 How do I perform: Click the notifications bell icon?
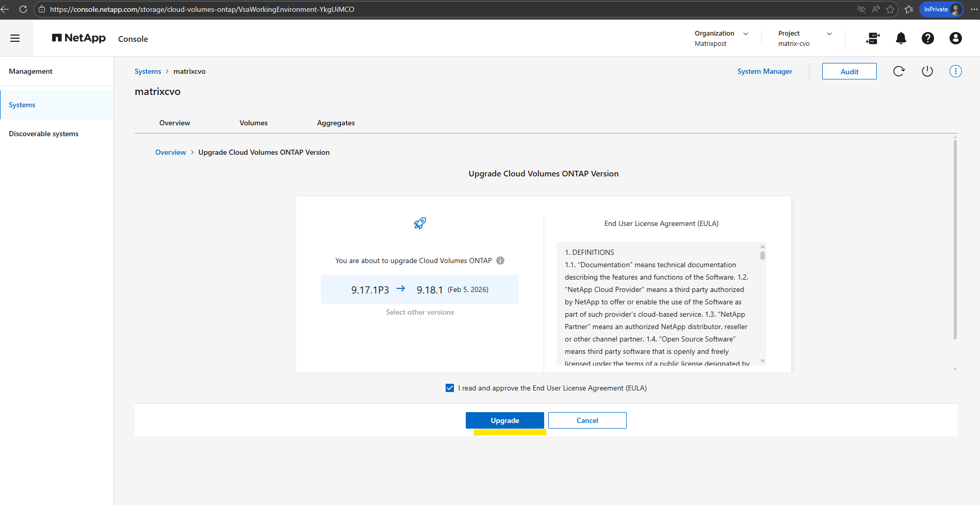901,38
